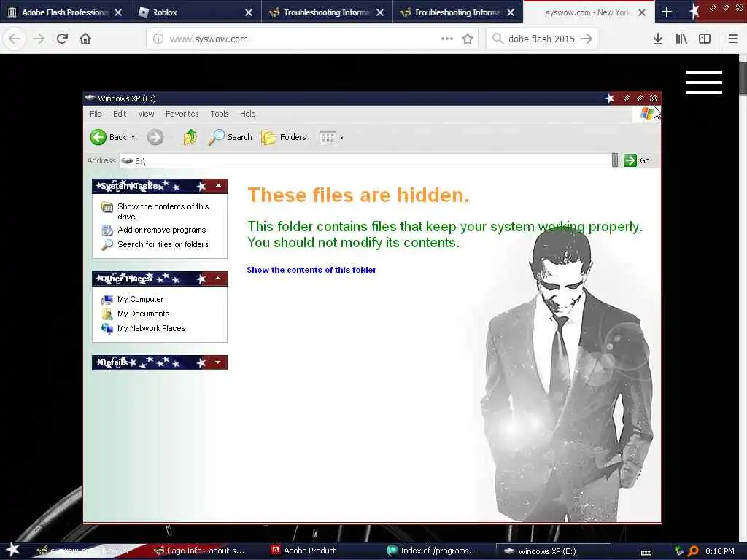Go up one folder level icon
747x560 pixels.
pos(190,137)
